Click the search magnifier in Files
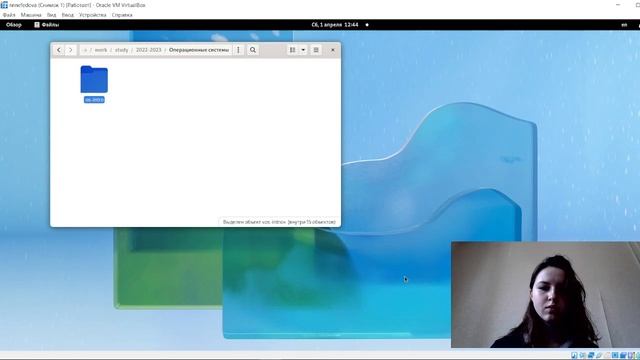The height and width of the screenshot is (360, 640). point(253,50)
